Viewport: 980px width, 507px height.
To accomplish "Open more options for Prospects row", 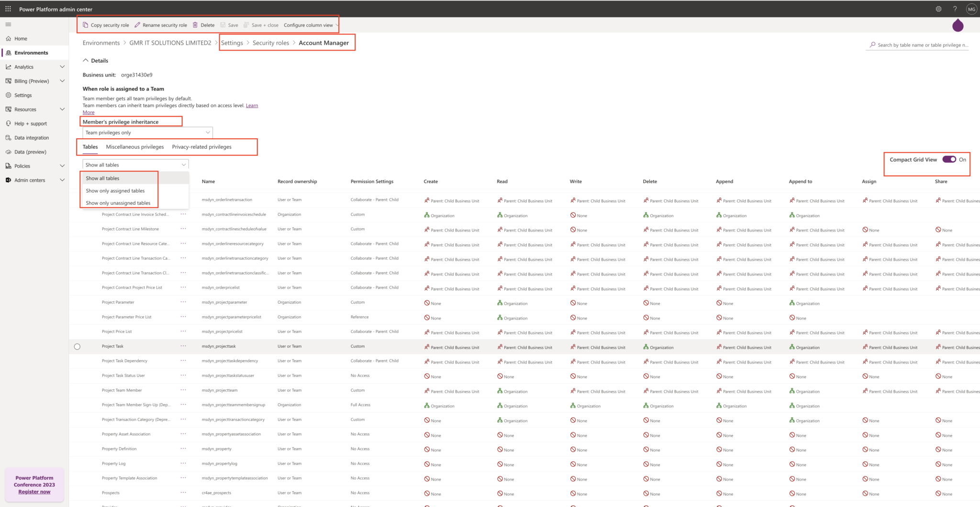I will point(183,492).
